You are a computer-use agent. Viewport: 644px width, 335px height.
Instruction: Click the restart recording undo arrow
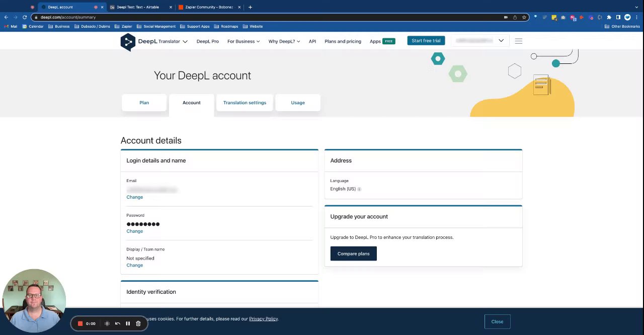117,323
